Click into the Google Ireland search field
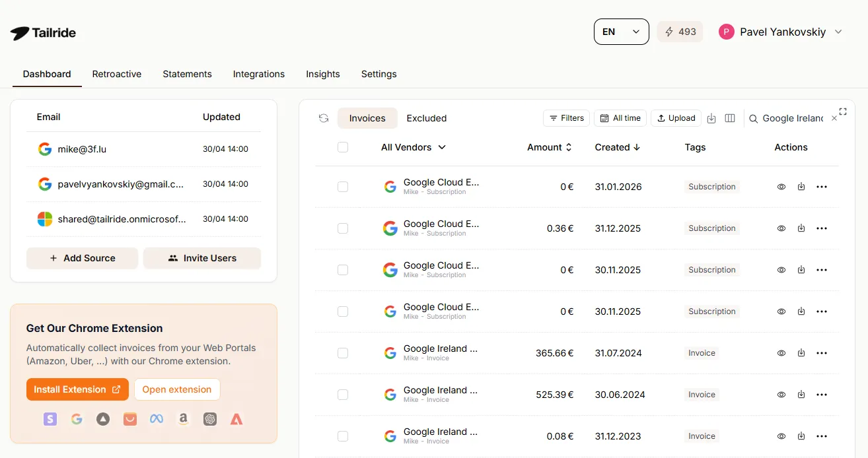The width and height of the screenshot is (868, 458). 793,118
